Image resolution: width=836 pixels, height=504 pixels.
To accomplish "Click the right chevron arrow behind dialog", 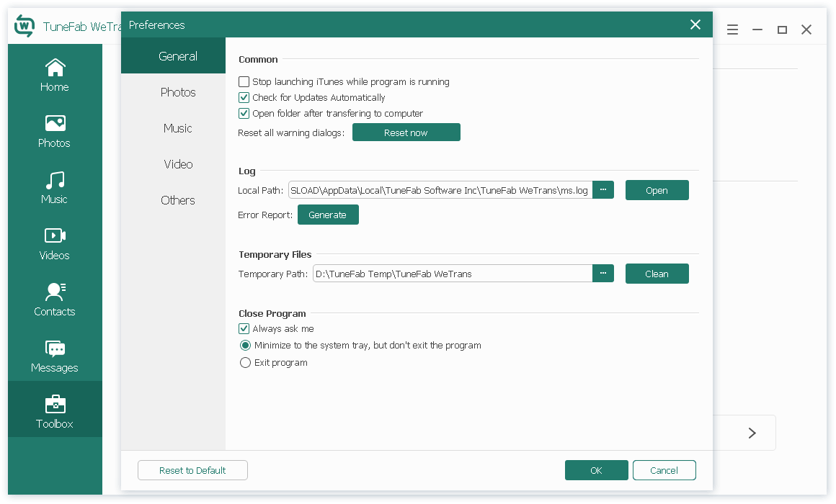I will [x=752, y=433].
